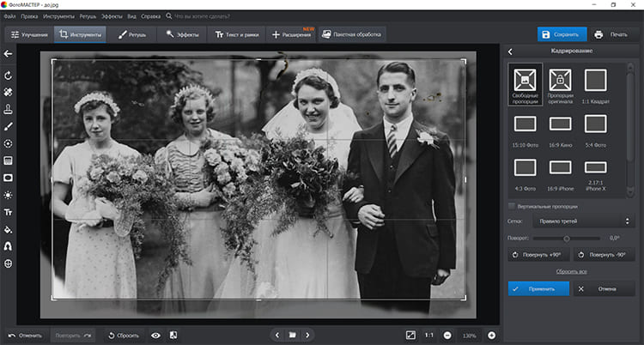Go to next image with right chevron
The height and width of the screenshot is (345, 644).
tap(307, 335)
